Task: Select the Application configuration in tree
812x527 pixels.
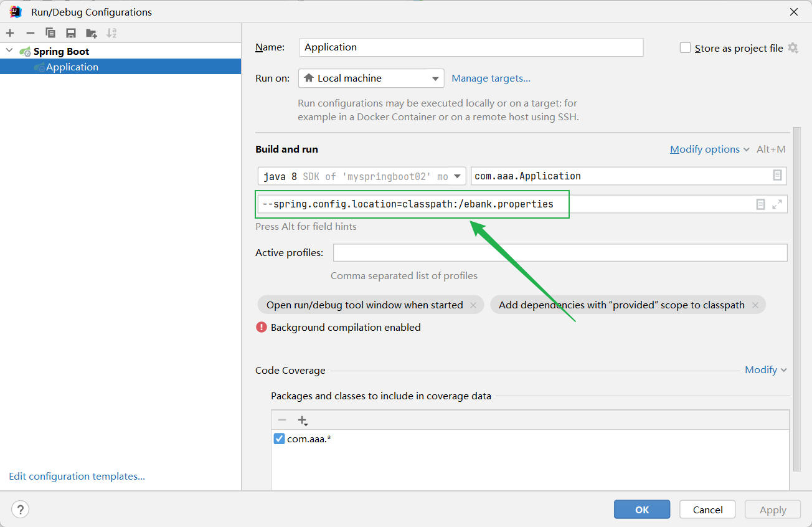Action: click(120, 67)
